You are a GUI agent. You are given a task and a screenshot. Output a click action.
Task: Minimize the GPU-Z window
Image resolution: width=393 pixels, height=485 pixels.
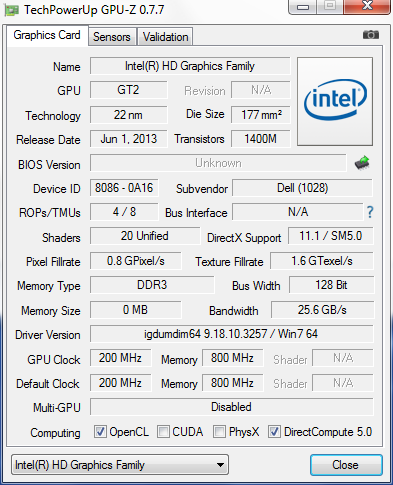click(303, 7)
